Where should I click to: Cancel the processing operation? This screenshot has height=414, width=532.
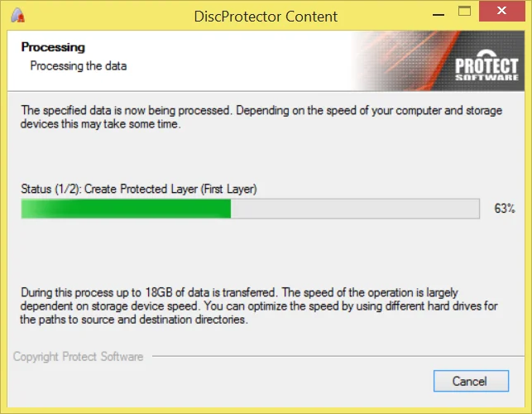coord(470,381)
